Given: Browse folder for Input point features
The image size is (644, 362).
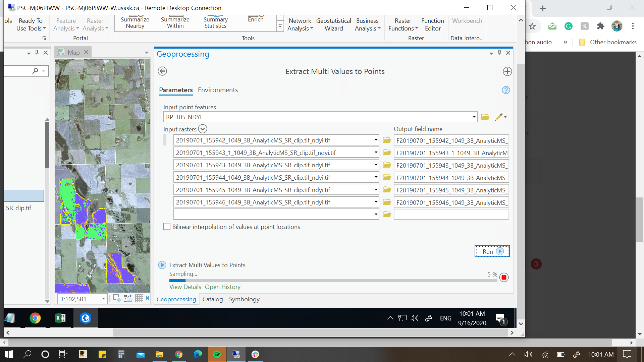Looking at the screenshot, I should [485, 117].
